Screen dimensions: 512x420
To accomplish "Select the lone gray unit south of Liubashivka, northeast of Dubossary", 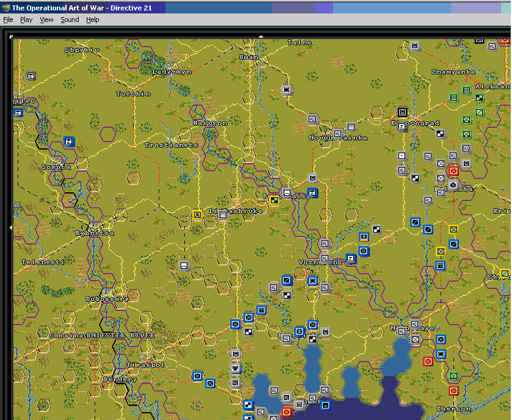I will 184,265.
